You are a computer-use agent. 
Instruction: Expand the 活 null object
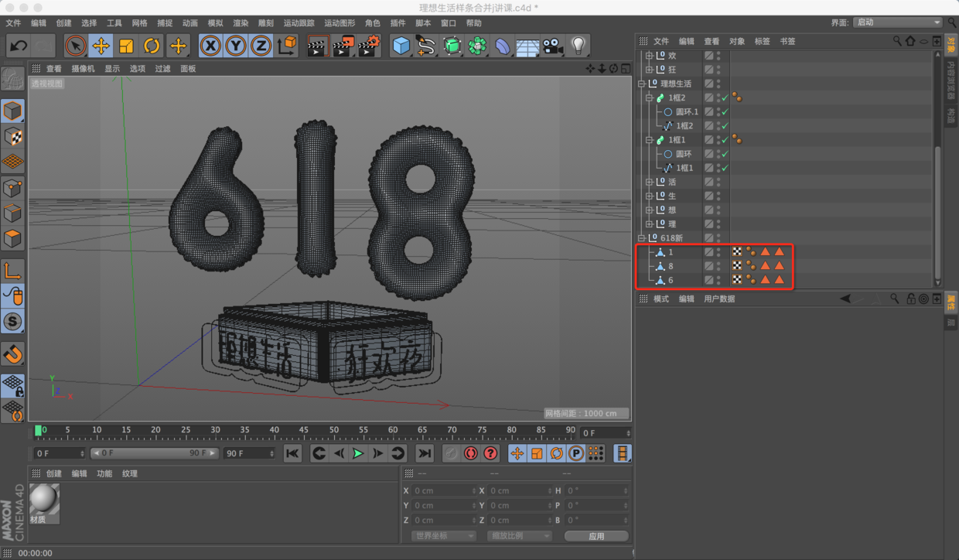[x=650, y=183]
